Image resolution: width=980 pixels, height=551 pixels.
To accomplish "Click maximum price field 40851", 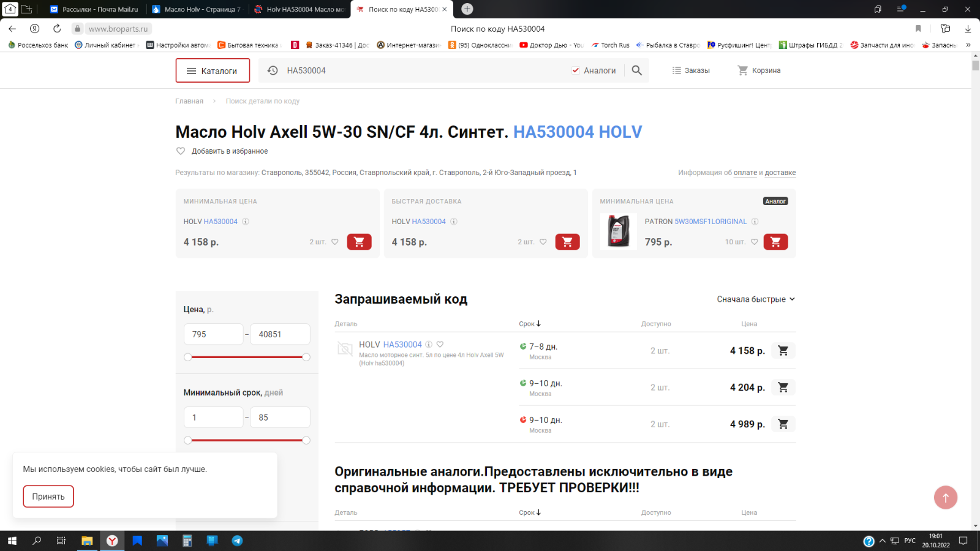I will (280, 334).
